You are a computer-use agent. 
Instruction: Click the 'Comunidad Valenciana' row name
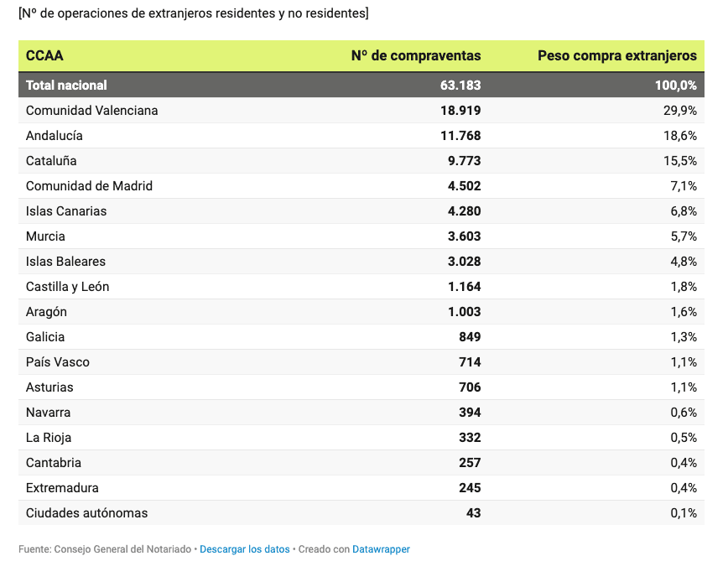(x=92, y=111)
